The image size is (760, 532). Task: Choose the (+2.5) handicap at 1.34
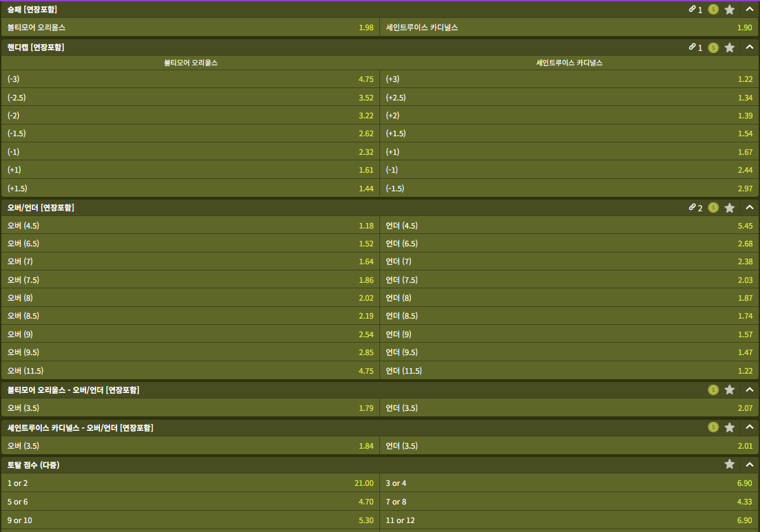point(569,98)
